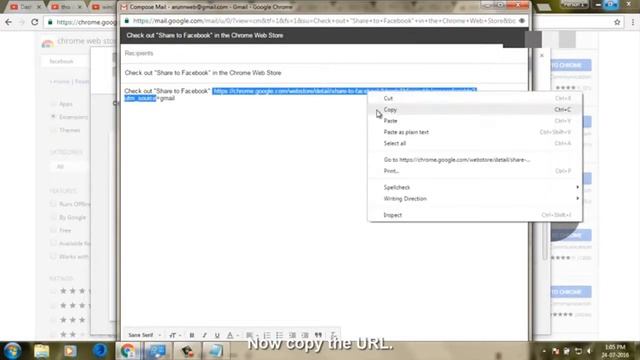This screenshot has width=640, height=360.
Task: Switch to the second YouTube tab
Action: tap(66, 7)
